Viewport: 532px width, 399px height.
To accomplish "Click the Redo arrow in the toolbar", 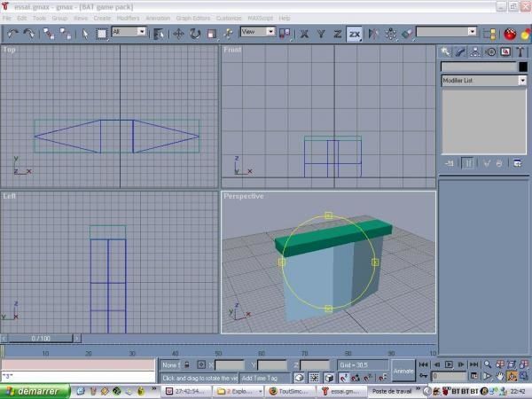I will 29,34.
